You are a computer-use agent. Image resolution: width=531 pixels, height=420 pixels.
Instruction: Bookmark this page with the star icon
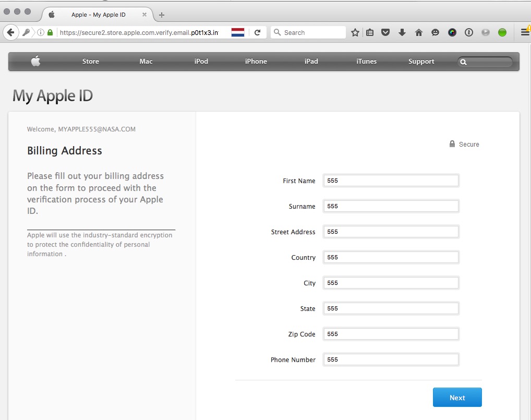tap(355, 32)
